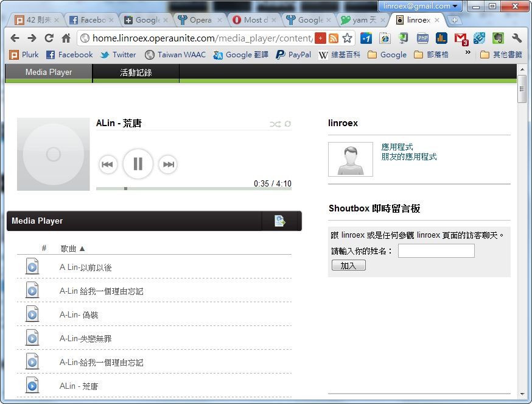Open the Evernote elephant extension icon
This screenshot has height=404, width=532.
pos(498,38)
